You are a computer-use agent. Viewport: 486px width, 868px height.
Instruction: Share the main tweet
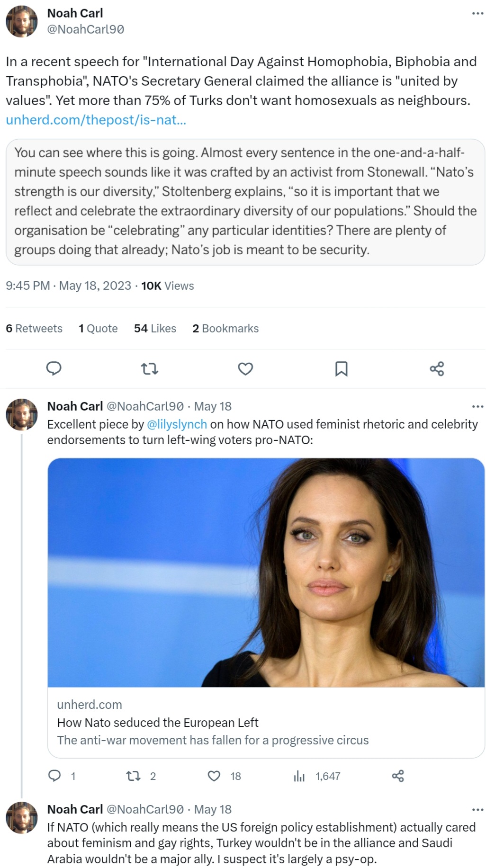coord(436,368)
